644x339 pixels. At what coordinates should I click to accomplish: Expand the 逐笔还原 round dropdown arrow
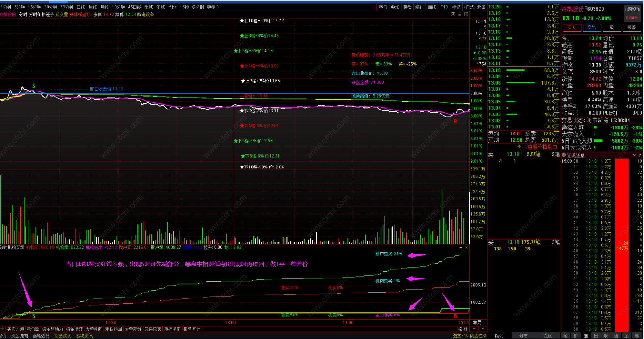(564, 155)
